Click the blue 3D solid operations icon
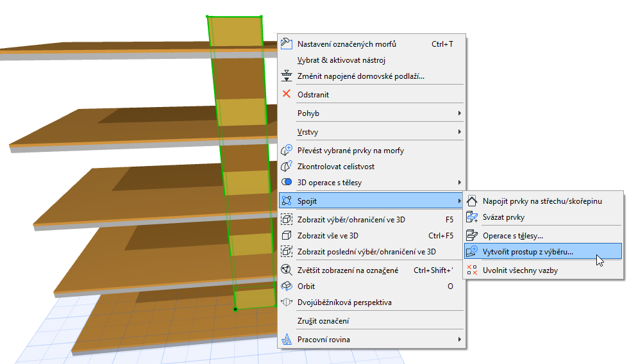The height and width of the screenshot is (364, 629). click(287, 182)
